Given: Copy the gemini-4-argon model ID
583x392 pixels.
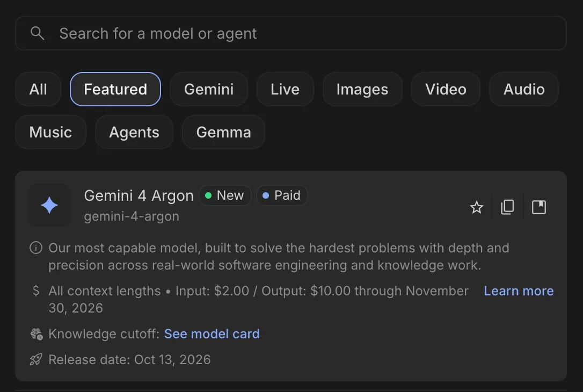Looking at the screenshot, I should (x=507, y=207).
